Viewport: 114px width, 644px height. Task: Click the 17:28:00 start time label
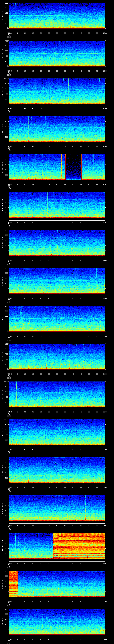coord(9,564)
